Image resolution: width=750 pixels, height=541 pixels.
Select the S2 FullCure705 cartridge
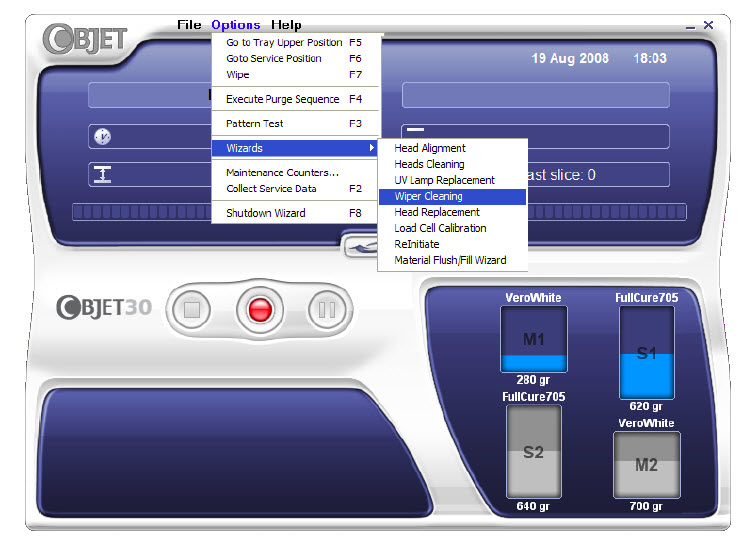[x=533, y=451]
